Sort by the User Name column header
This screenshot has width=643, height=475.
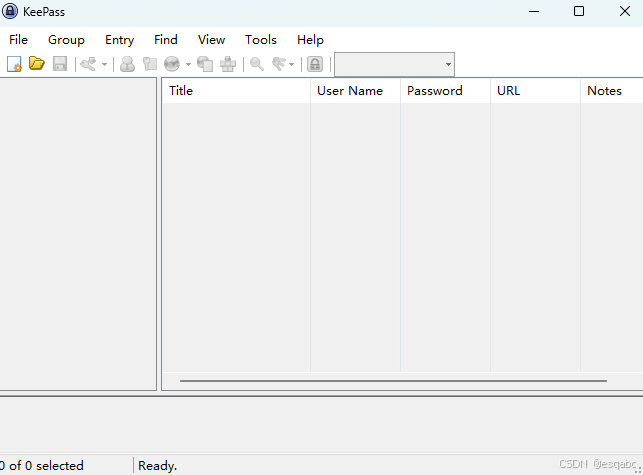(x=356, y=91)
